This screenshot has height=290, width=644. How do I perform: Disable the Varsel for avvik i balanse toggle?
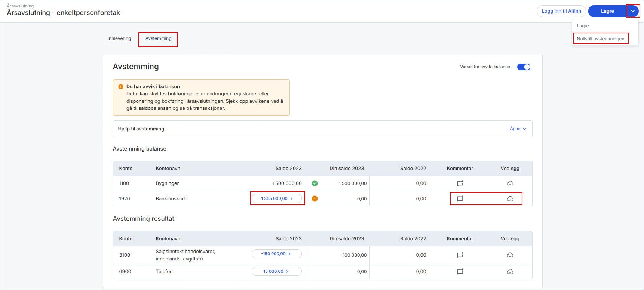click(523, 67)
